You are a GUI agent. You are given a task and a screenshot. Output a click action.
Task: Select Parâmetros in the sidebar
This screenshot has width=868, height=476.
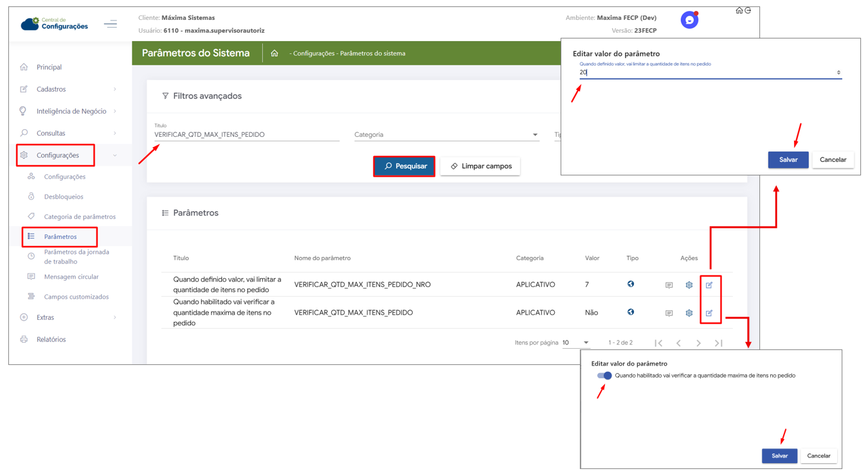click(x=60, y=236)
